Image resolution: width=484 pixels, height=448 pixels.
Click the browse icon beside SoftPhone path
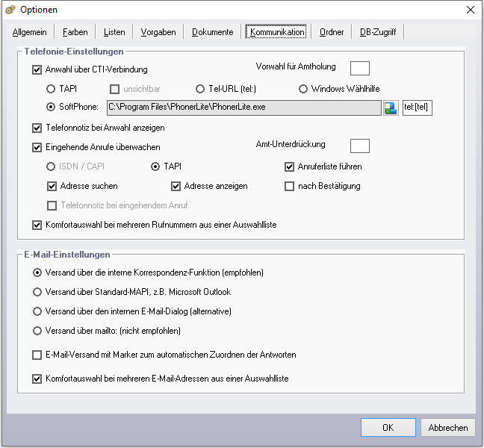391,108
